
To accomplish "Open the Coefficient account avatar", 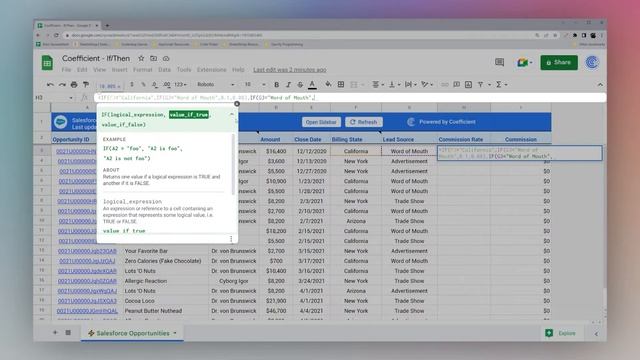I will [592, 62].
